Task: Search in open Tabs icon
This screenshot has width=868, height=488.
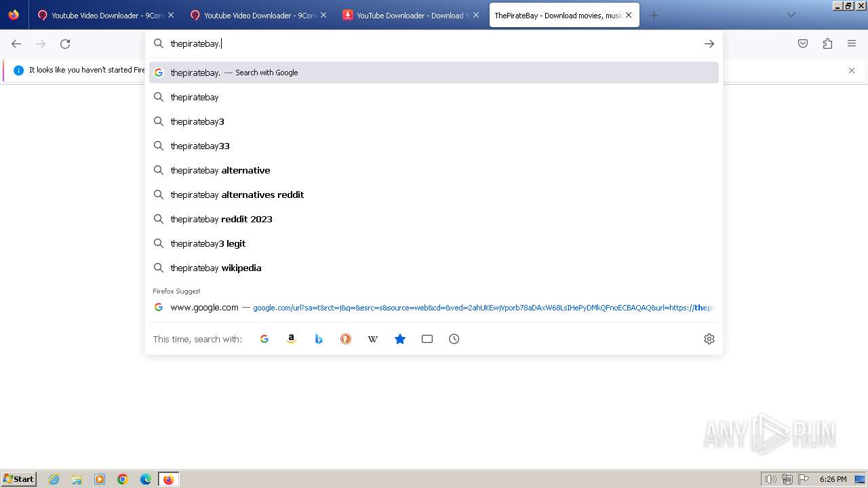Action: point(427,339)
